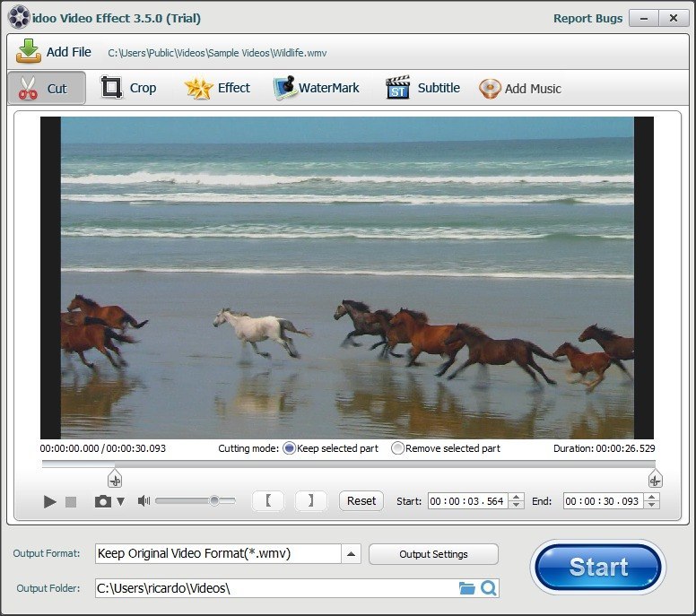Play the video preview
The width and height of the screenshot is (696, 616).
pos(49,502)
